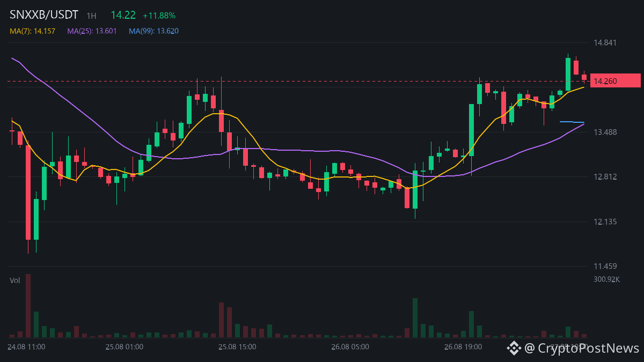
Task: Click the Vol panel label
Action: [x=15, y=280]
